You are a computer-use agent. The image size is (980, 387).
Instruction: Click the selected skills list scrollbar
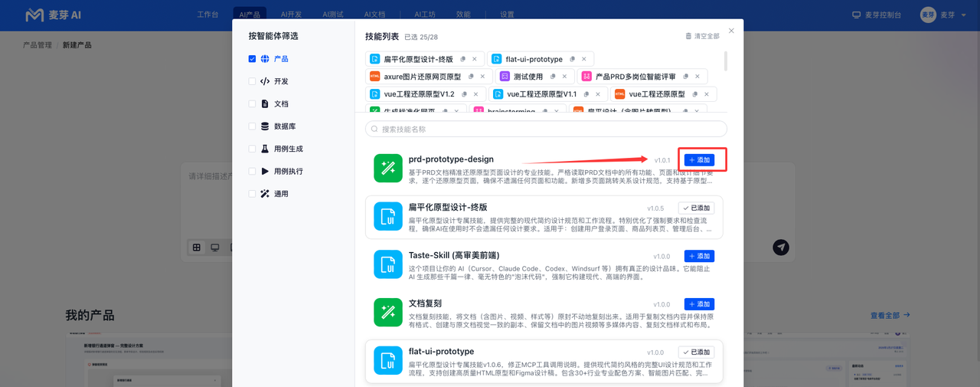(x=725, y=61)
